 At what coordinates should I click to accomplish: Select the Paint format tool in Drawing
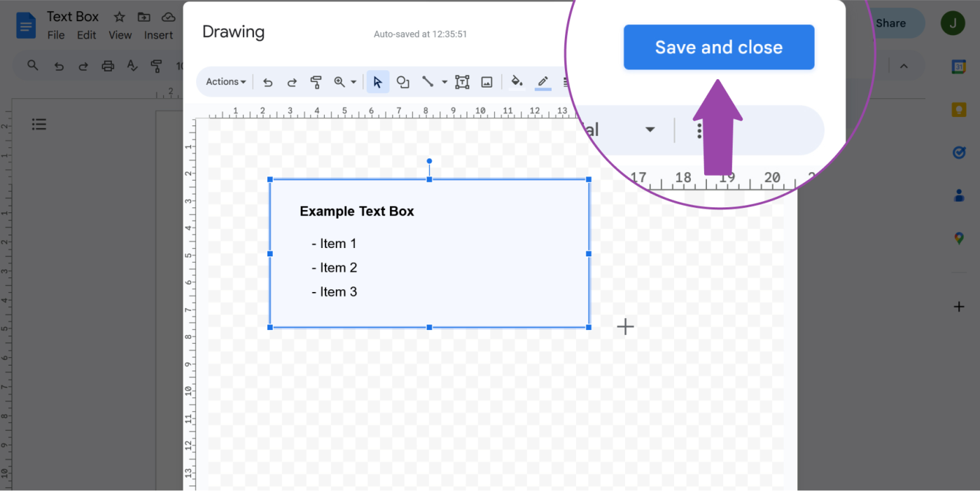tap(316, 82)
